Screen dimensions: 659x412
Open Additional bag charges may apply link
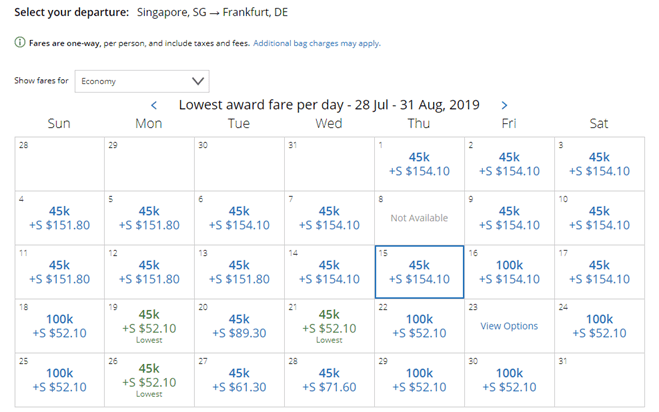[x=316, y=43]
